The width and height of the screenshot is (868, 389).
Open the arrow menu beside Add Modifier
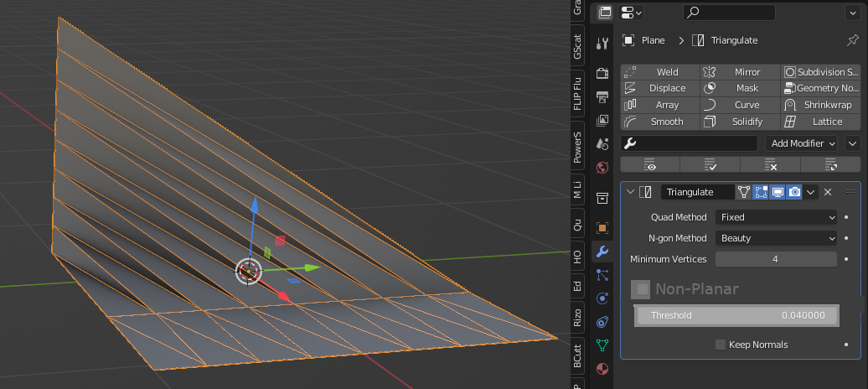coord(853,143)
